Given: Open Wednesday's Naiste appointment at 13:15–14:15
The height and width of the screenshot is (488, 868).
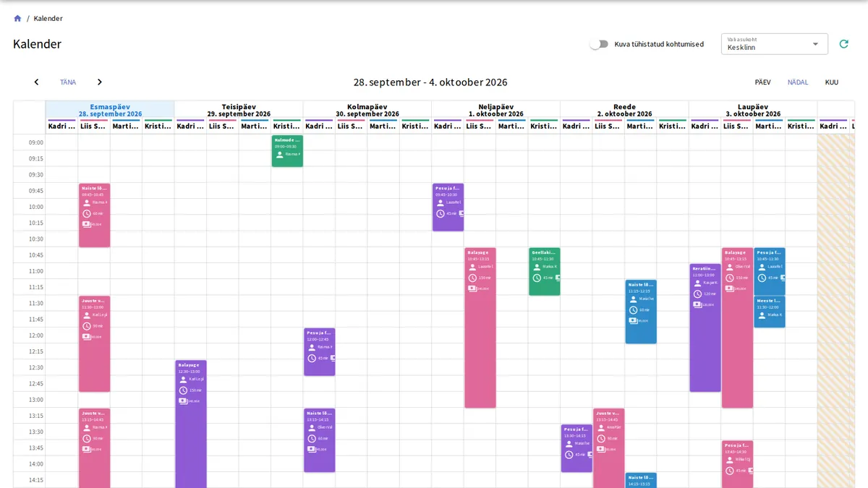Looking at the screenshot, I should click(320, 440).
